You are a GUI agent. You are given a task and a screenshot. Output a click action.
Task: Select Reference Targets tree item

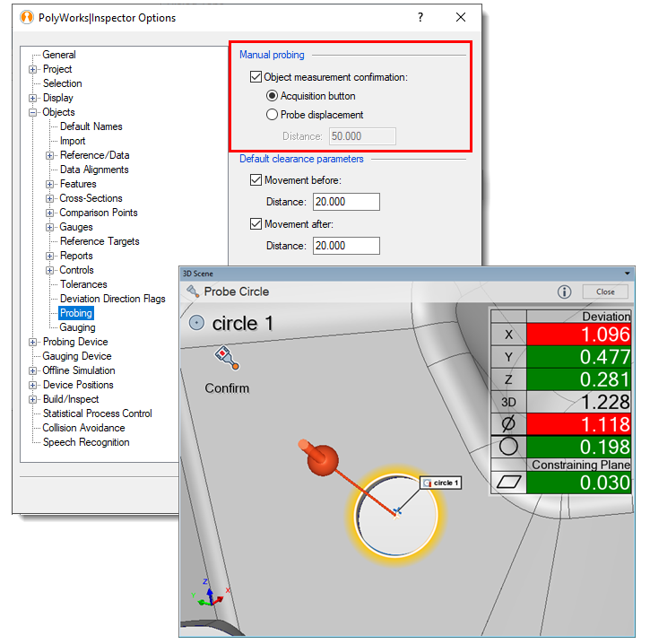[x=100, y=241]
